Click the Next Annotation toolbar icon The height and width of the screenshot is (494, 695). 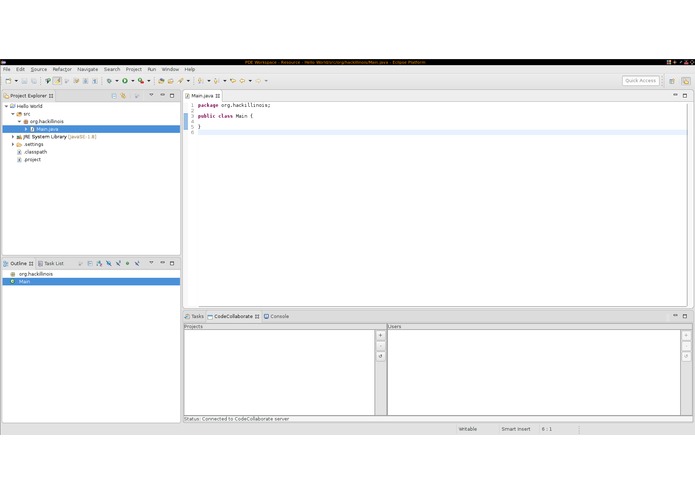tap(201, 81)
